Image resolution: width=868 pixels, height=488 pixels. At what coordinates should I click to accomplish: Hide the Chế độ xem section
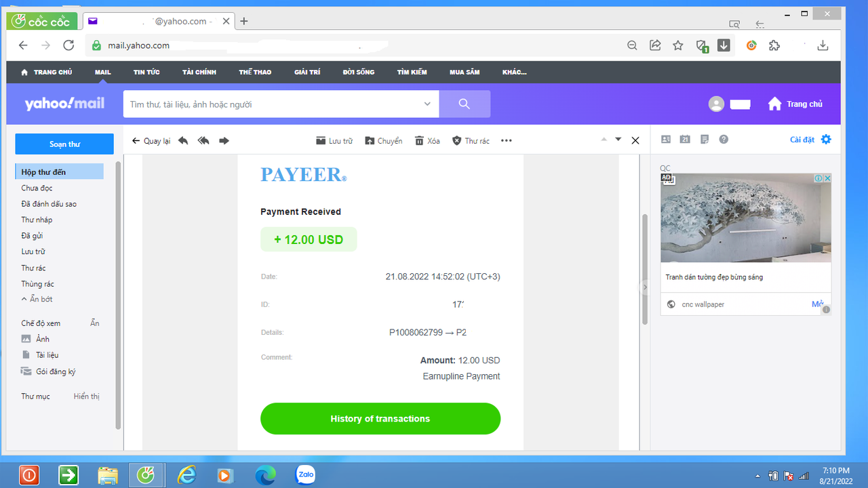(95, 323)
